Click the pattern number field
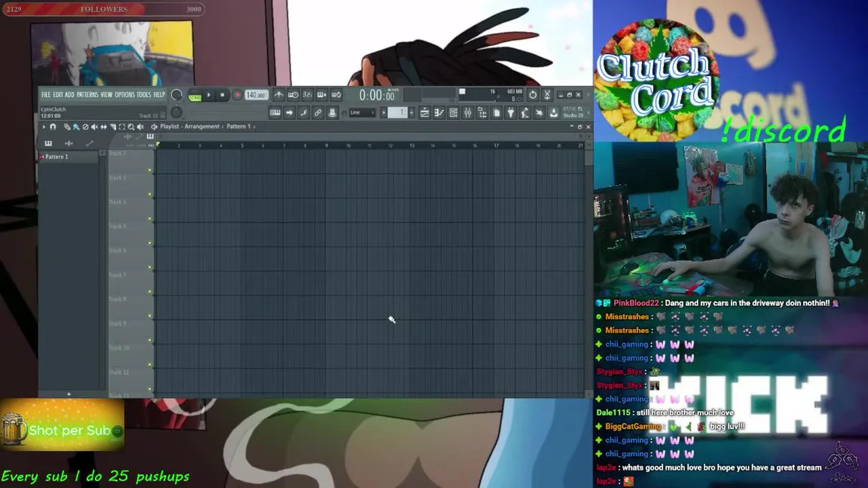The width and height of the screenshot is (868, 488). (x=397, y=112)
